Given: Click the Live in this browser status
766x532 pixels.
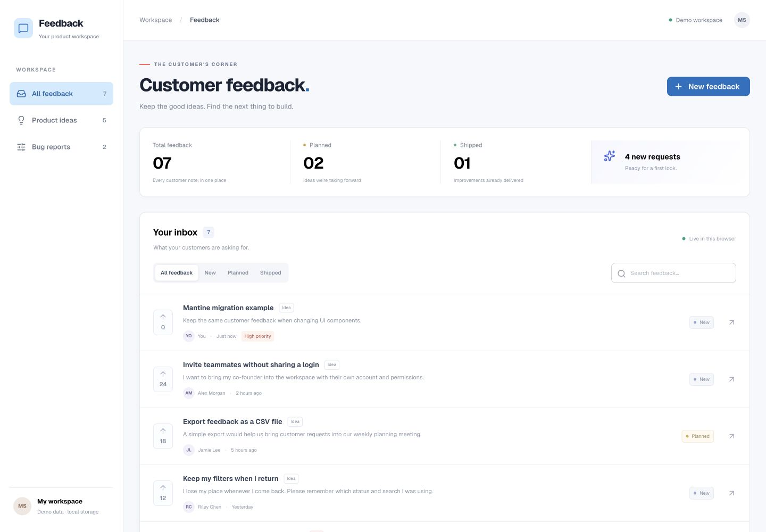Looking at the screenshot, I should point(709,239).
